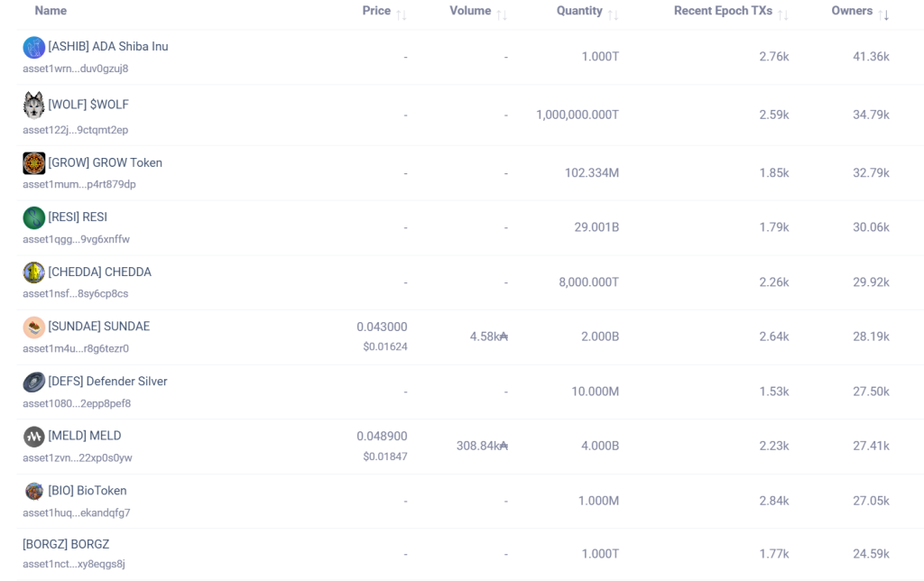Click the green RESI token icon

point(34,217)
